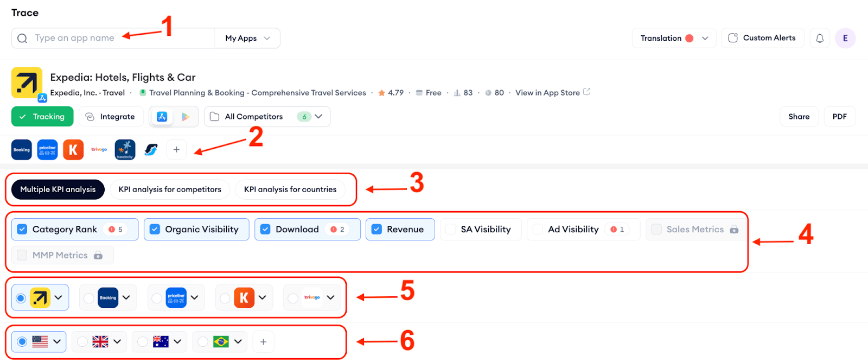
Task: Click the Kayak competitor icon in the top row
Action: (x=73, y=150)
